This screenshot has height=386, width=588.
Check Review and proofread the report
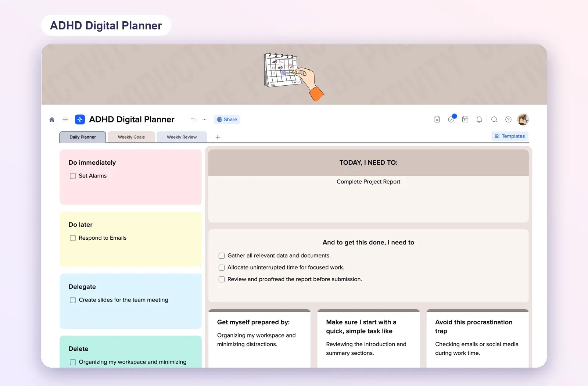coord(222,279)
